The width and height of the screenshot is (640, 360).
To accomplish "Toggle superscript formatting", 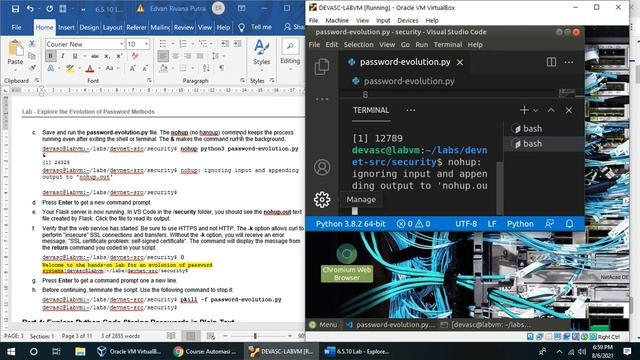I will coord(119,56).
